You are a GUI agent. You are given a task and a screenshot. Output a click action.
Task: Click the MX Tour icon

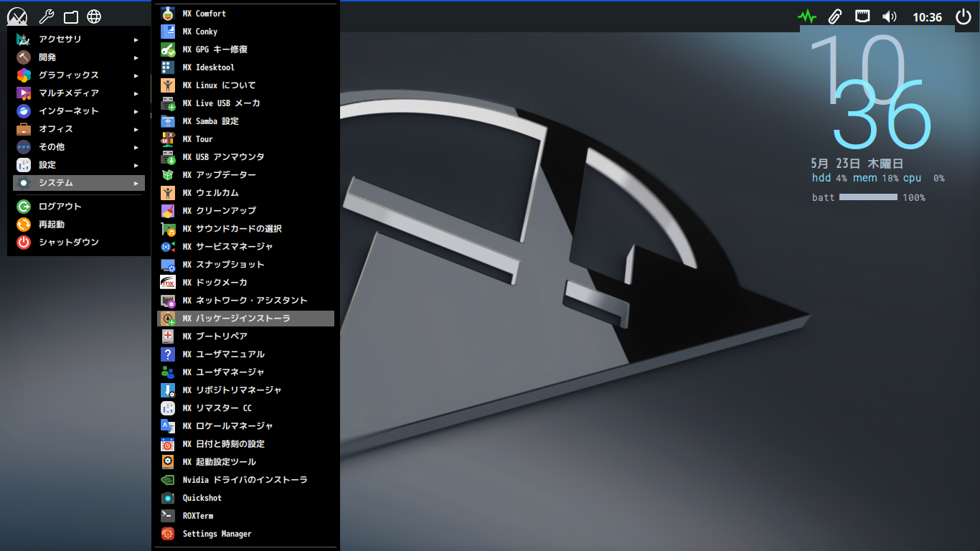(168, 139)
